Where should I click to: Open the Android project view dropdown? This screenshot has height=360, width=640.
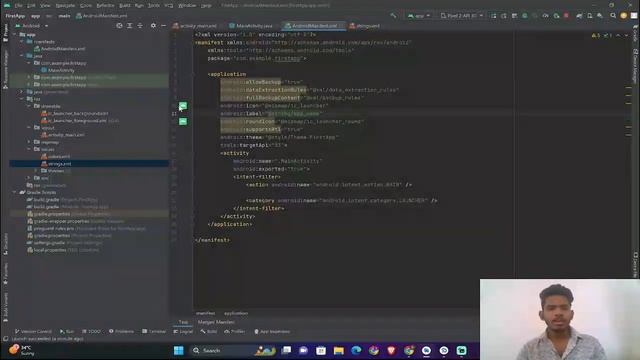pos(32,26)
